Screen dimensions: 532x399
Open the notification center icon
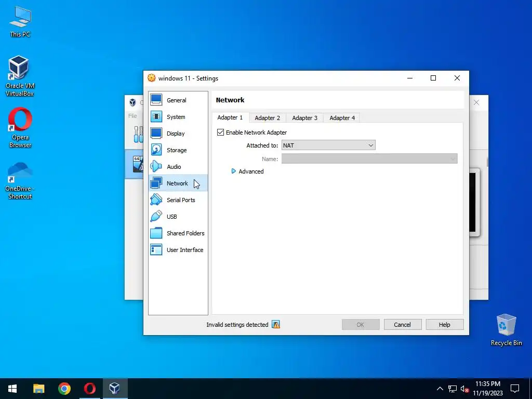coord(515,389)
